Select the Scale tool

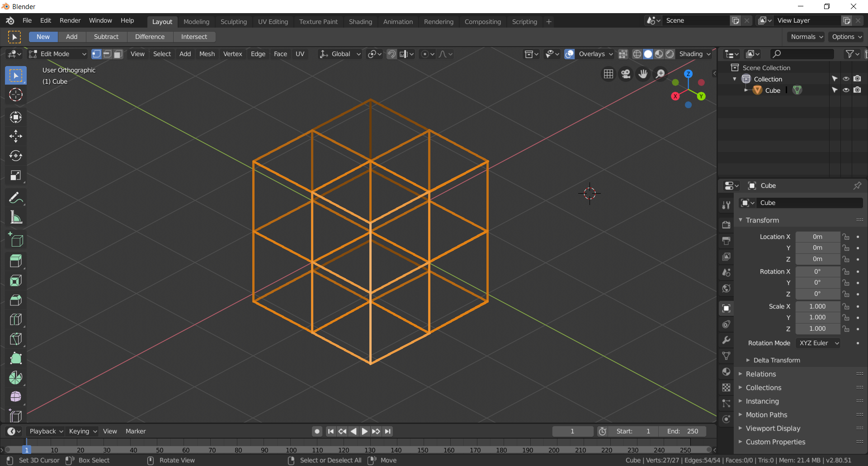coord(16,175)
